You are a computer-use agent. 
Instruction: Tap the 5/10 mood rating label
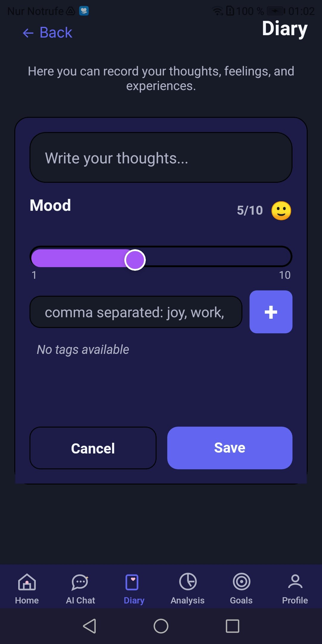[x=249, y=210]
